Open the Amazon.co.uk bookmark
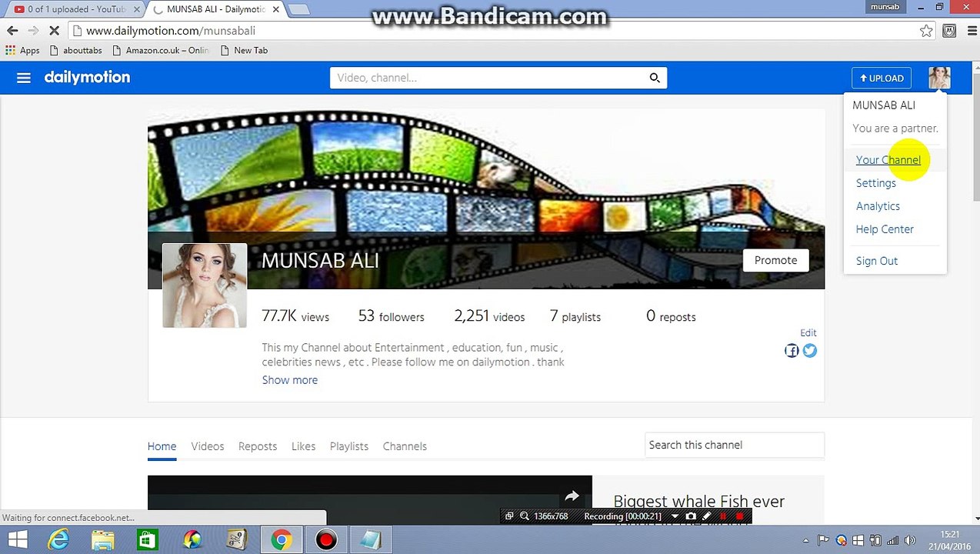 click(x=160, y=50)
